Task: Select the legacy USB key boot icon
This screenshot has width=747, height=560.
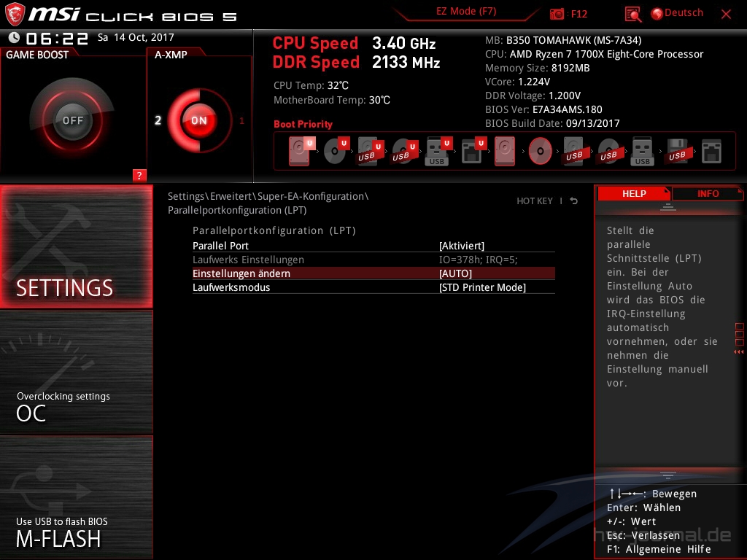Action: [642, 151]
